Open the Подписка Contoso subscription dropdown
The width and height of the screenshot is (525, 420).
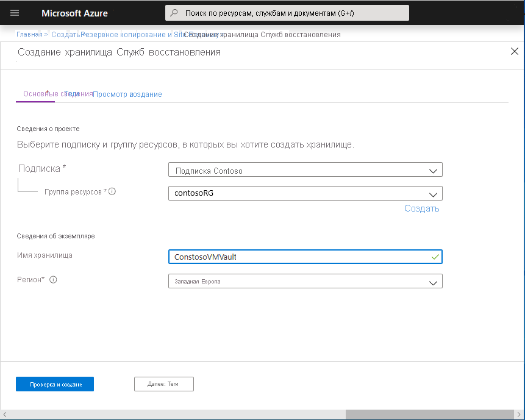click(x=305, y=169)
